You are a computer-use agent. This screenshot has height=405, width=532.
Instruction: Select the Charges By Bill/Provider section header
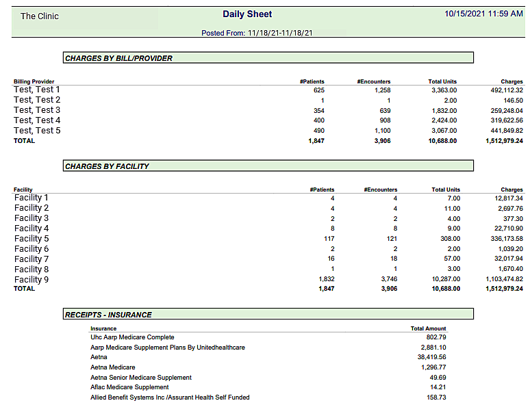(x=118, y=58)
